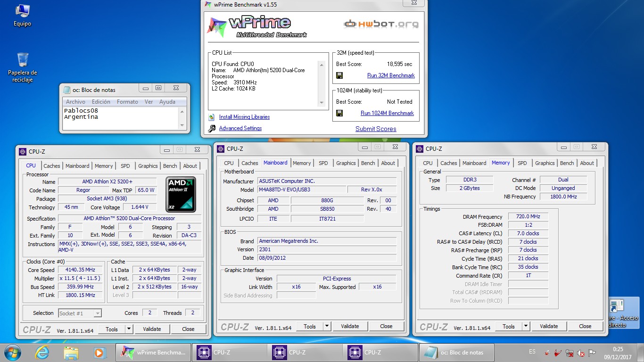Screen dimensions: 644x362
Task: Switch to the second CPU-Z taskbar button
Action: pyautogui.click(x=305, y=353)
